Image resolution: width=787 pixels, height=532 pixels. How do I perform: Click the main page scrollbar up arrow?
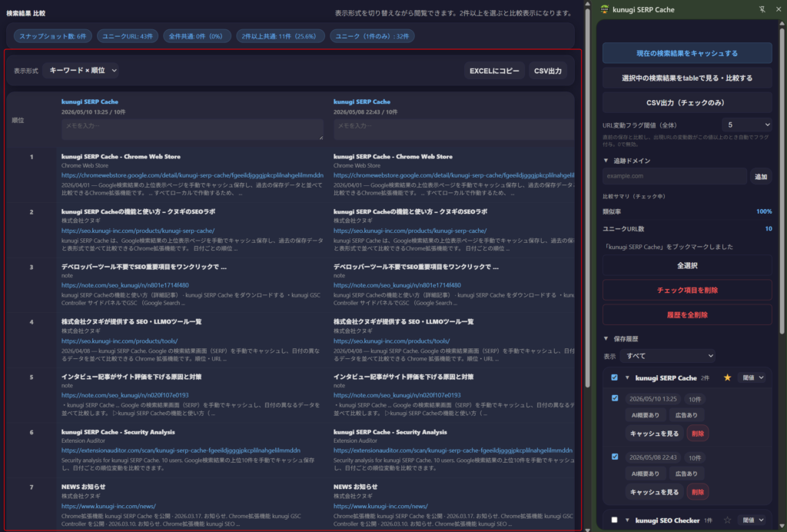point(587,4)
